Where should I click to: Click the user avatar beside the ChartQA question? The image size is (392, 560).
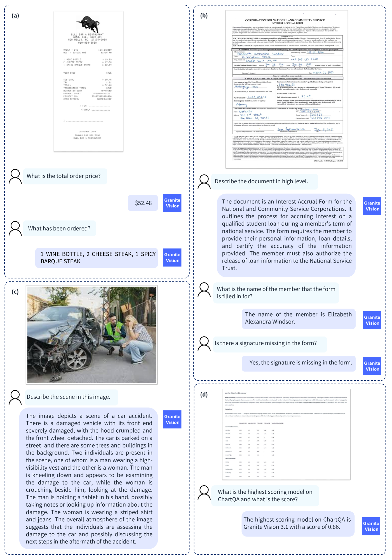click(204, 493)
